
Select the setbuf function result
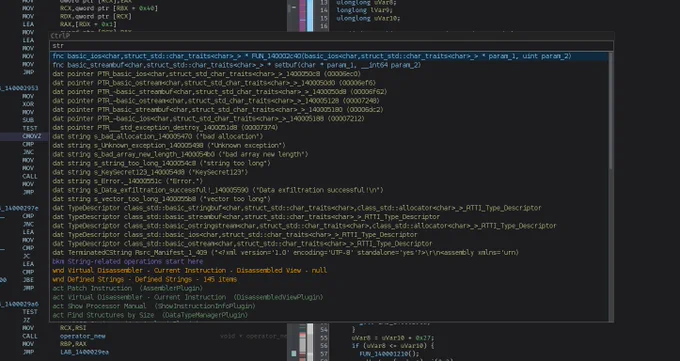pos(329,65)
